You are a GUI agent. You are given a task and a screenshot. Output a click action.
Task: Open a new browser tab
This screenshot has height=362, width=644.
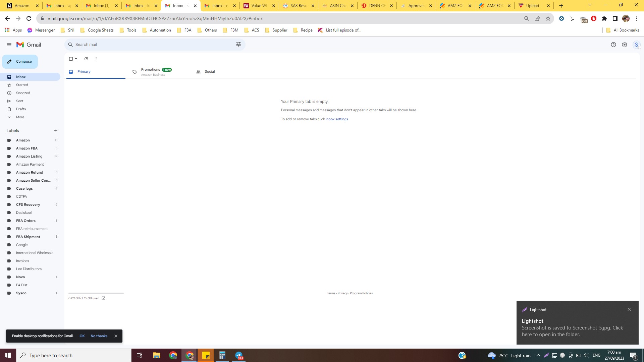coord(561,6)
